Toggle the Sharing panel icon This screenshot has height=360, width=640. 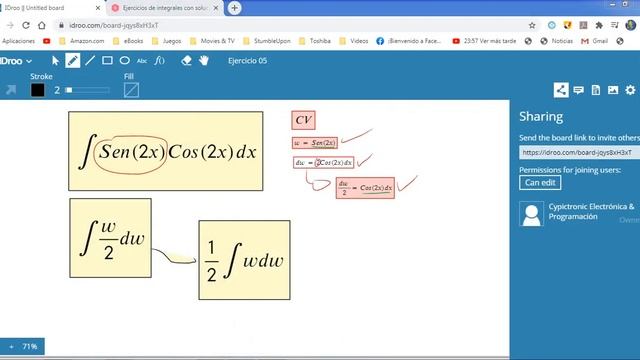coord(561,90)
